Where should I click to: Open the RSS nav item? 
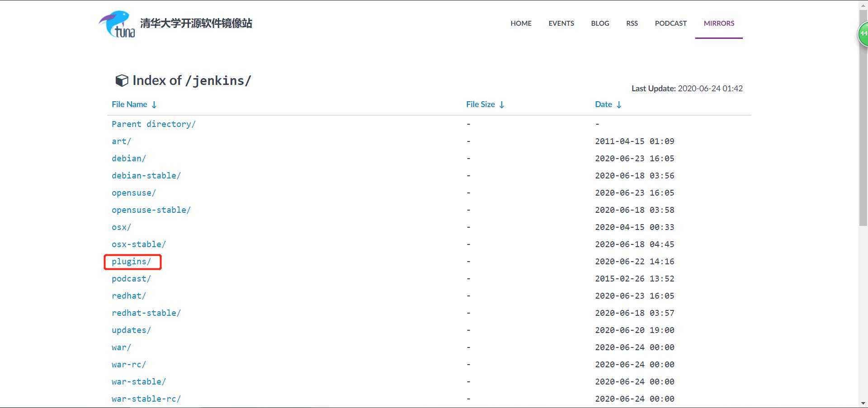[x=632, y=23]
